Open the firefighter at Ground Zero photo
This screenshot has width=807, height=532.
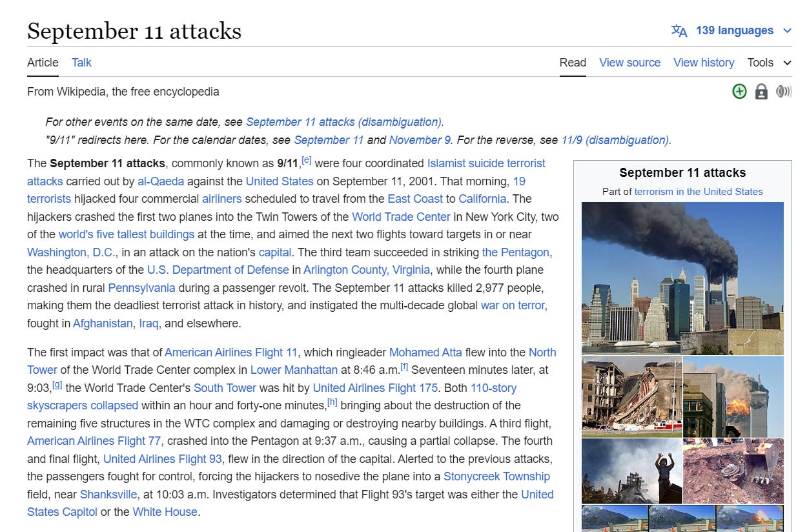[x=632, y=471]
